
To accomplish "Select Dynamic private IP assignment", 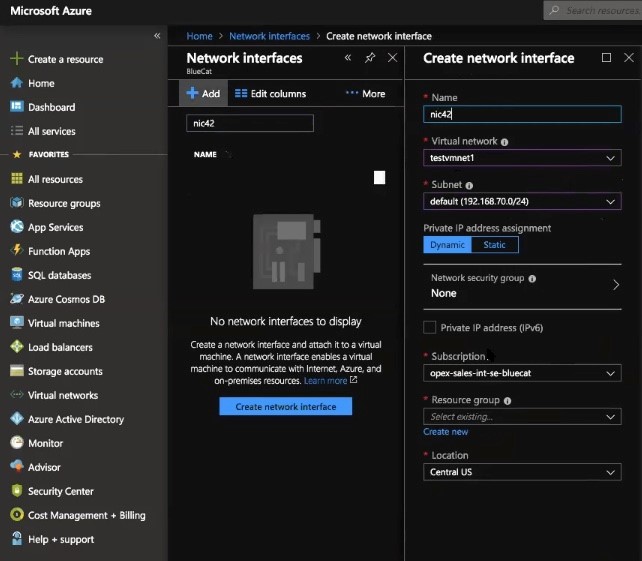I will pos(447,245).
